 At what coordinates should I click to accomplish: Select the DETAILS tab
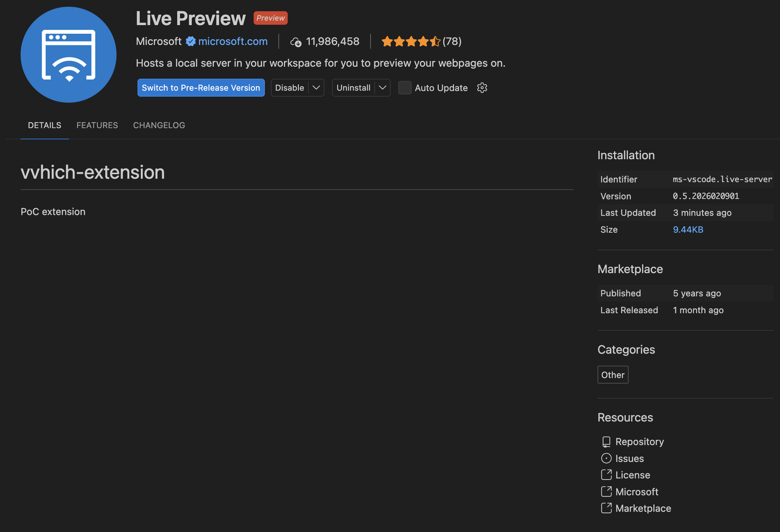[x=45, y=125]
